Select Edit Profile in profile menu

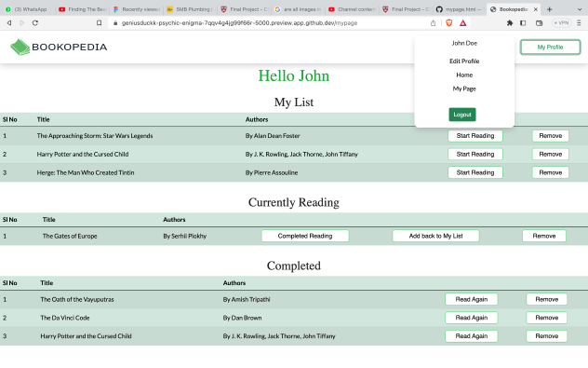[x=464, y=61]
